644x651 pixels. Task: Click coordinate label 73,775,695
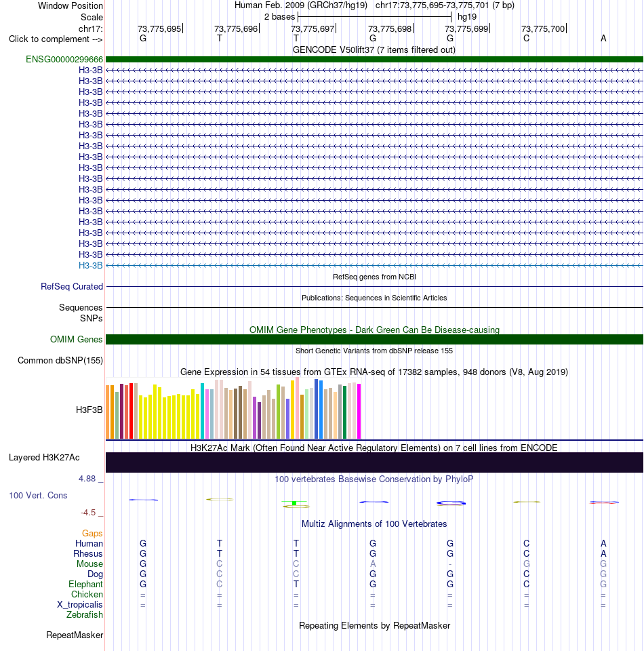tap(159, 28)
